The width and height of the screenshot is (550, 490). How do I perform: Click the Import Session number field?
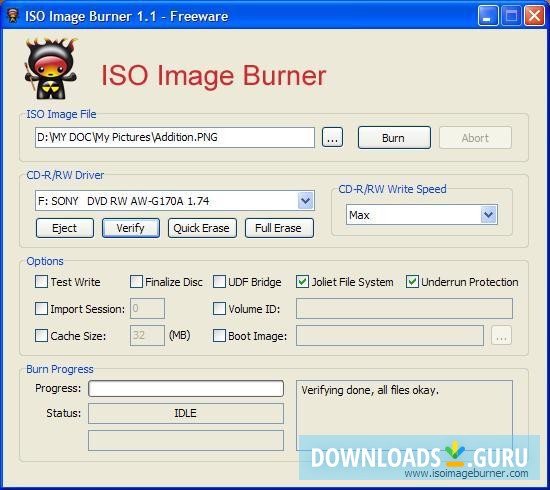pyautogui.click(x=147, y=309)
